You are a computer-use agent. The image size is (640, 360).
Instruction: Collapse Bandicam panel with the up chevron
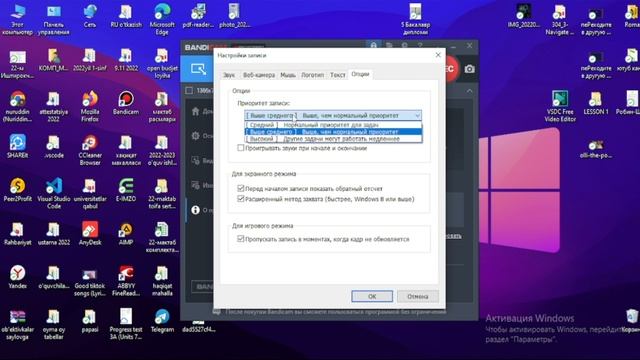[469, 91]
